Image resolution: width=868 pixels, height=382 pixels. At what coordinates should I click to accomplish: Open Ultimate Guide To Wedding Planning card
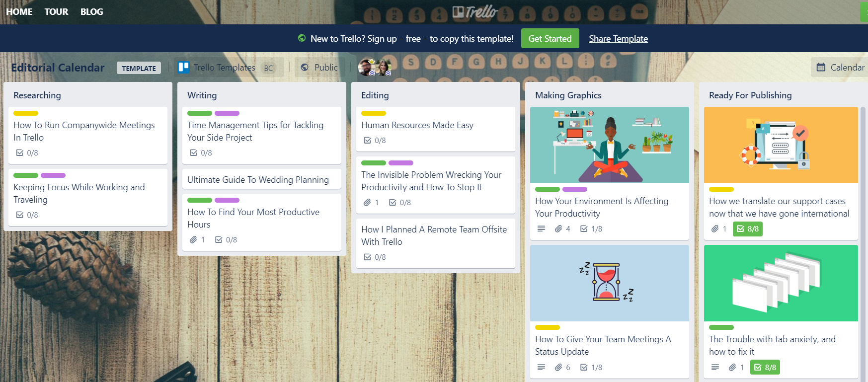coord(262,179)
